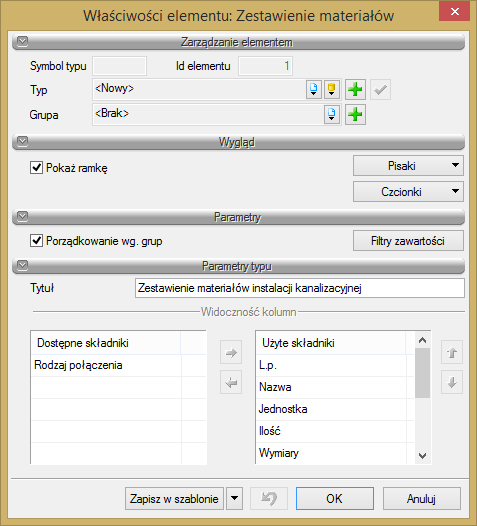Image resolution: width=477 pixels, height=526 pixels.
Task: Open the blue document dropdown icon in Typ row
Action: tap(314, 90)
